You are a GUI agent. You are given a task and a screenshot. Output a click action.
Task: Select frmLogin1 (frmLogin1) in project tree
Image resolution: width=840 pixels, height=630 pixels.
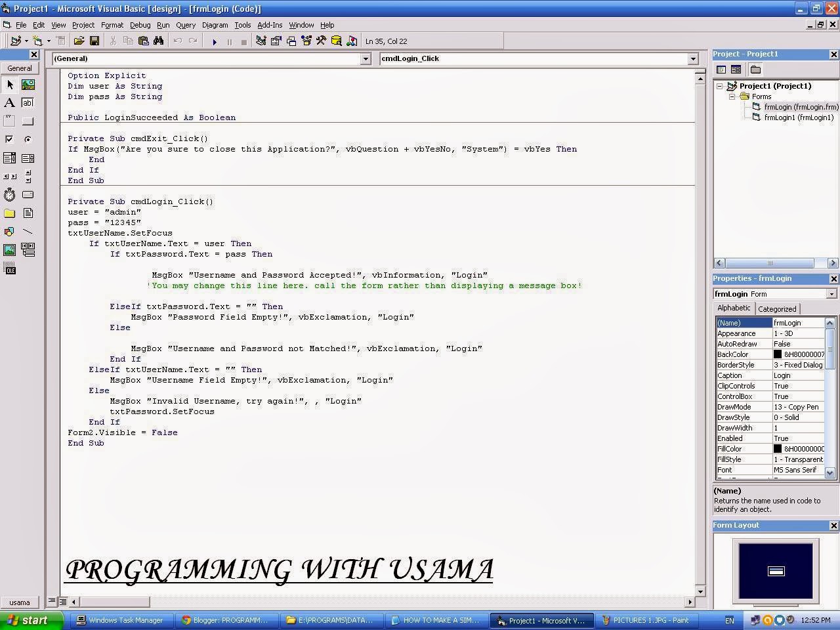click(799, 117)
